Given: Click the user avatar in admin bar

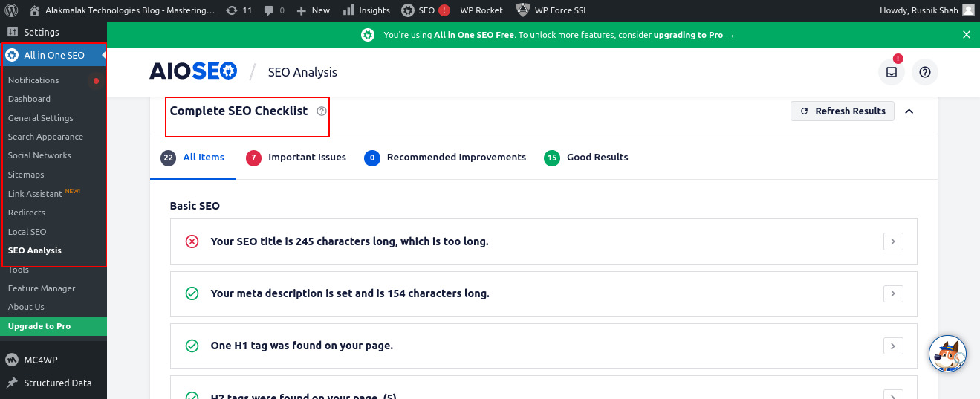Looking at the screenshot, I should (968, 10).
